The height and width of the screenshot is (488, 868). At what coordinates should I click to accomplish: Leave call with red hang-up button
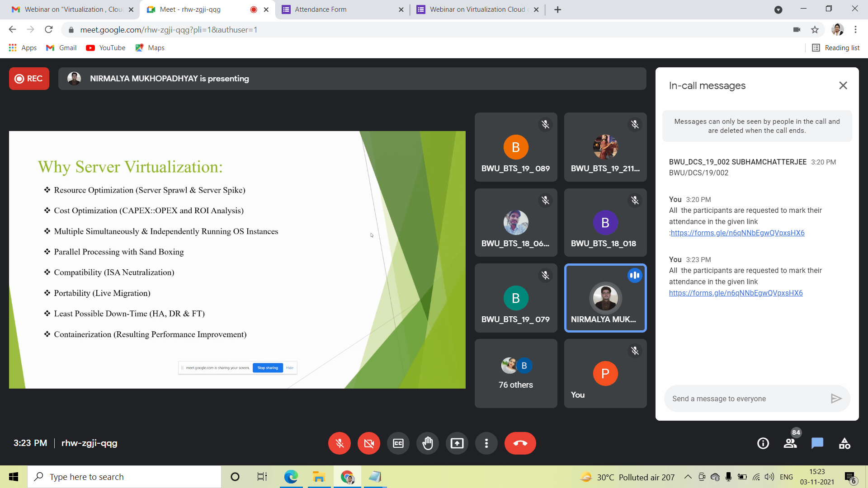pyautogui.click(x=520, y=443)
